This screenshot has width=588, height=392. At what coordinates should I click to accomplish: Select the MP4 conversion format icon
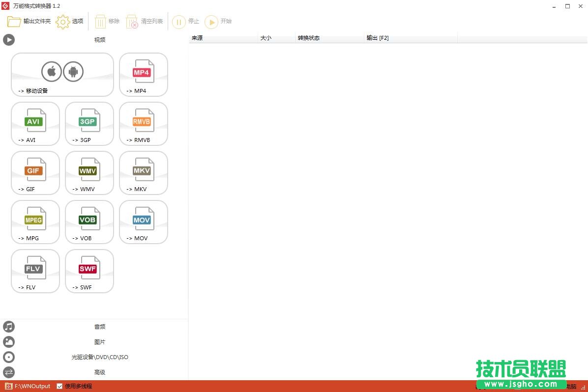pos(143,75)
